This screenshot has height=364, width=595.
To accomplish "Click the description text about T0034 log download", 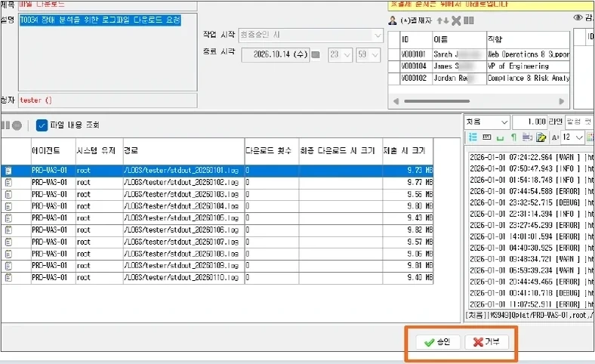I will (x=100, y=20).
